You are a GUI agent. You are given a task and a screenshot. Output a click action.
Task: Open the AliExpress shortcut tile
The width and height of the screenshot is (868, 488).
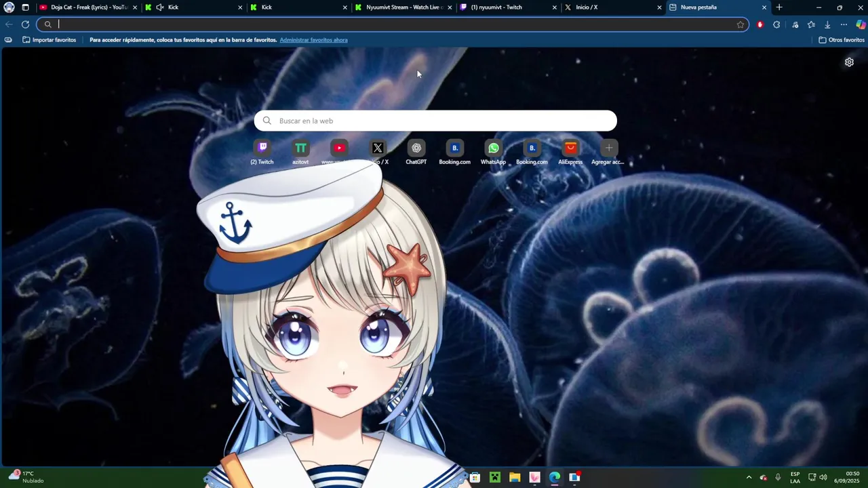click(x=570, y=152)
